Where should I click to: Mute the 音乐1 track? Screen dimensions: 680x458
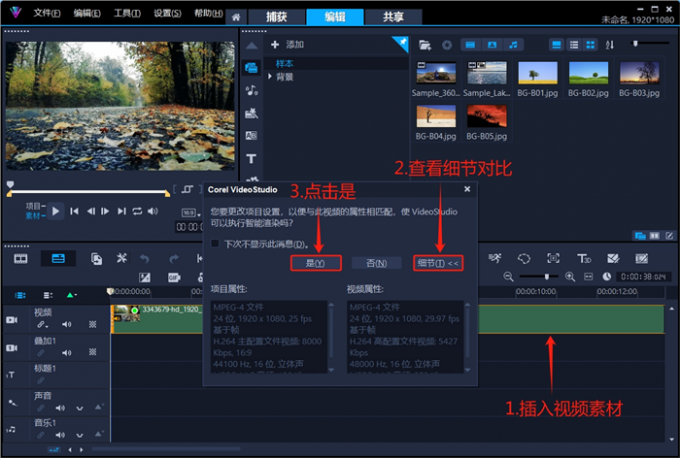coord(60,435)
